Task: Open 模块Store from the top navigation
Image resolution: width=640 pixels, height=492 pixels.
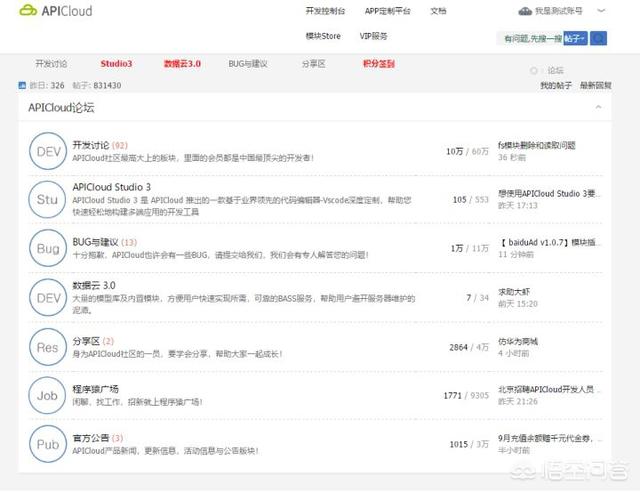Action: pos(323,36)
